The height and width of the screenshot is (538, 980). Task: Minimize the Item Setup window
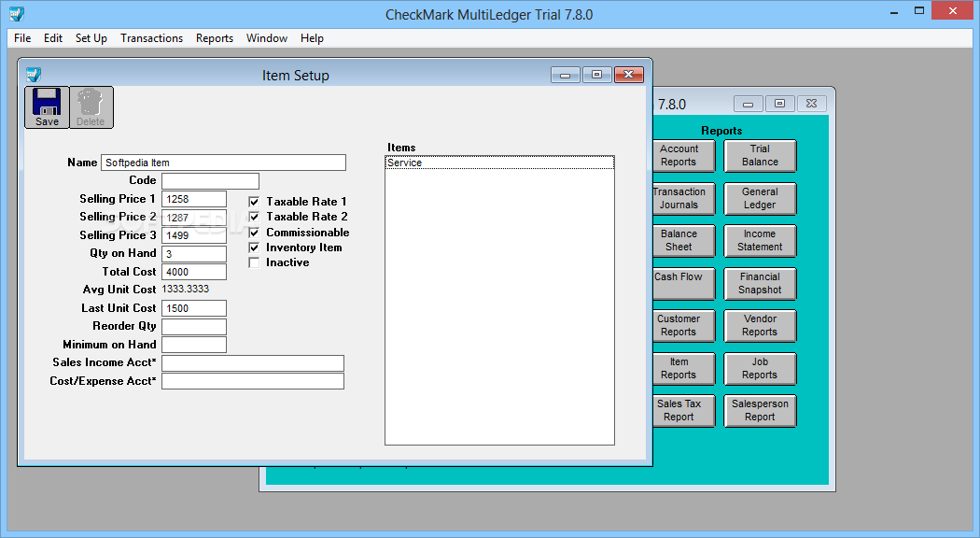pos(565,75)
